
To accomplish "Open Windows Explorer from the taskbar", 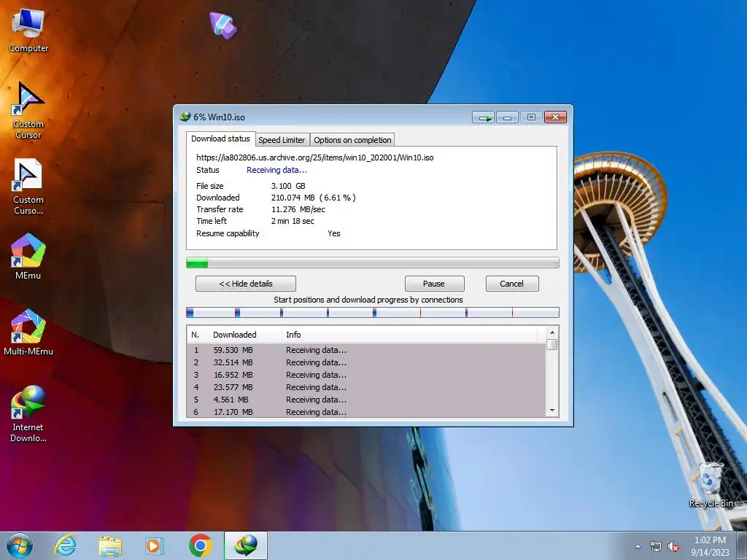I will [110, 545].
